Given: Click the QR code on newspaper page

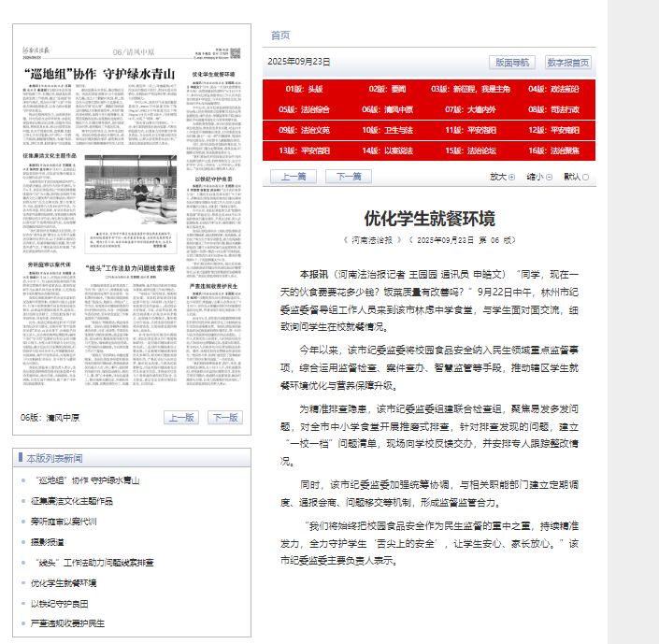Looking at the screenshot, I should point(235,54).
